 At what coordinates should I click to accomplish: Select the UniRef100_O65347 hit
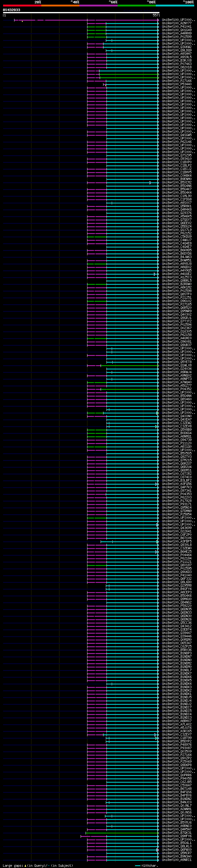tap(177, 643)
